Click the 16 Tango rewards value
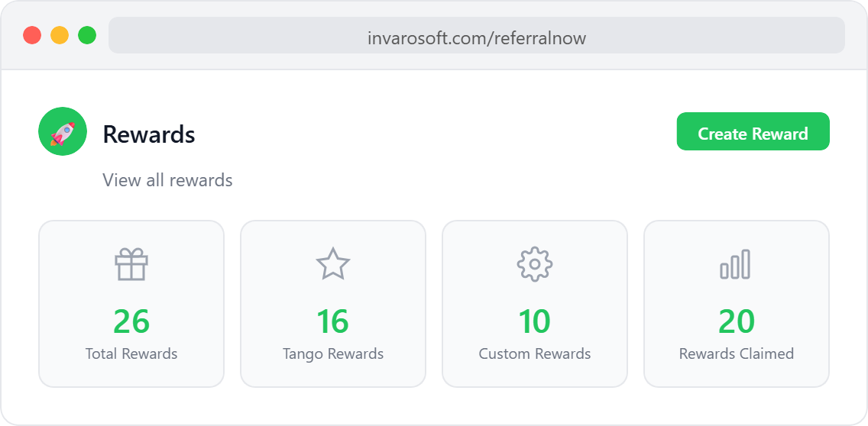 click(x=332, y=321)
